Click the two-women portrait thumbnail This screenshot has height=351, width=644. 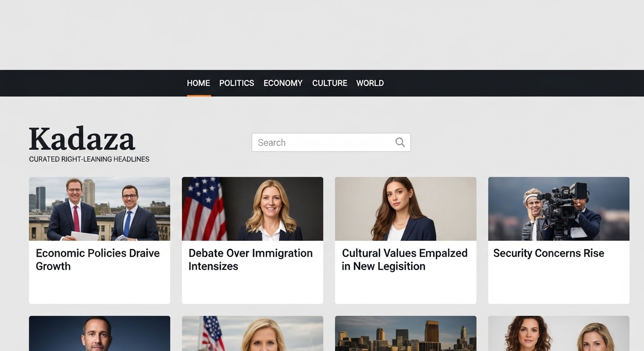[x=558, y=333]
